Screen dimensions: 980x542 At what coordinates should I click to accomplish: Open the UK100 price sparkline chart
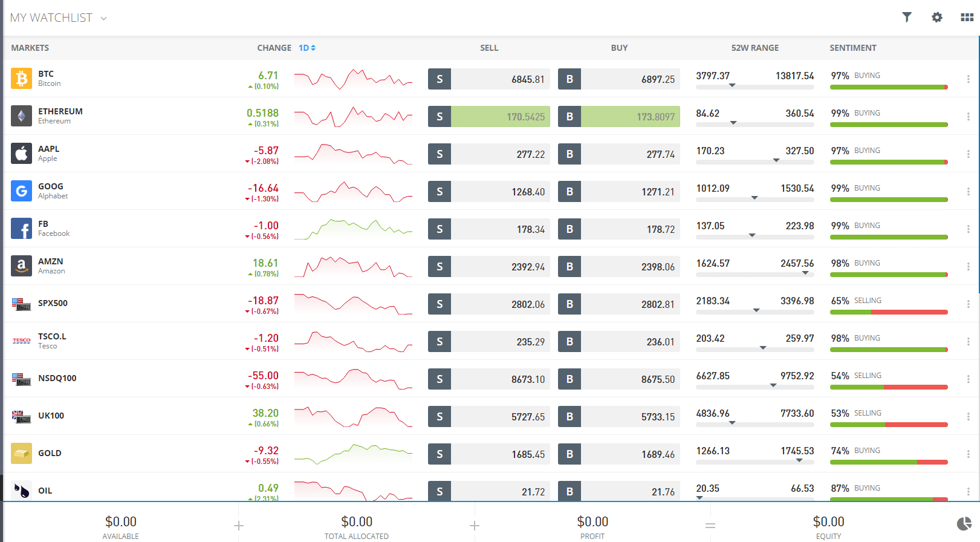pos(354,417)
